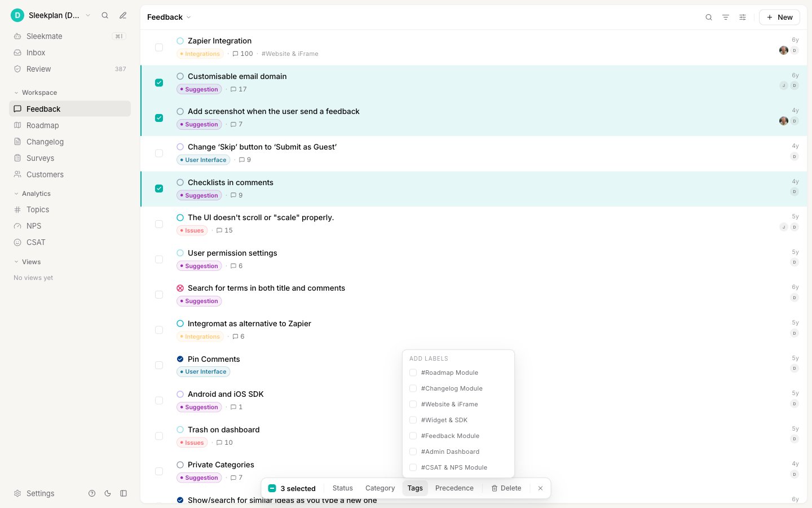Select the Private Categories row checkbox

(x=159, y=471)
